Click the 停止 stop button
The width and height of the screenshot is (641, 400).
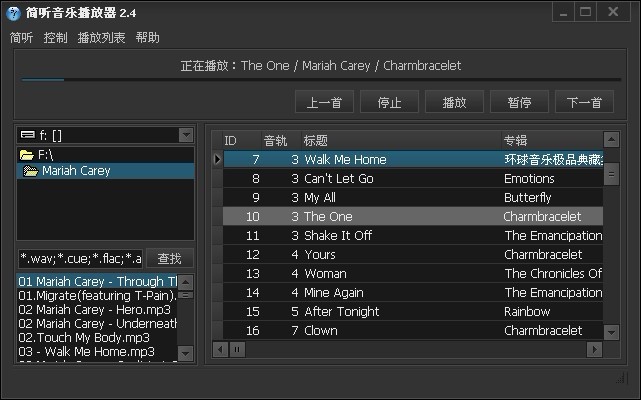tap(390, 102)
